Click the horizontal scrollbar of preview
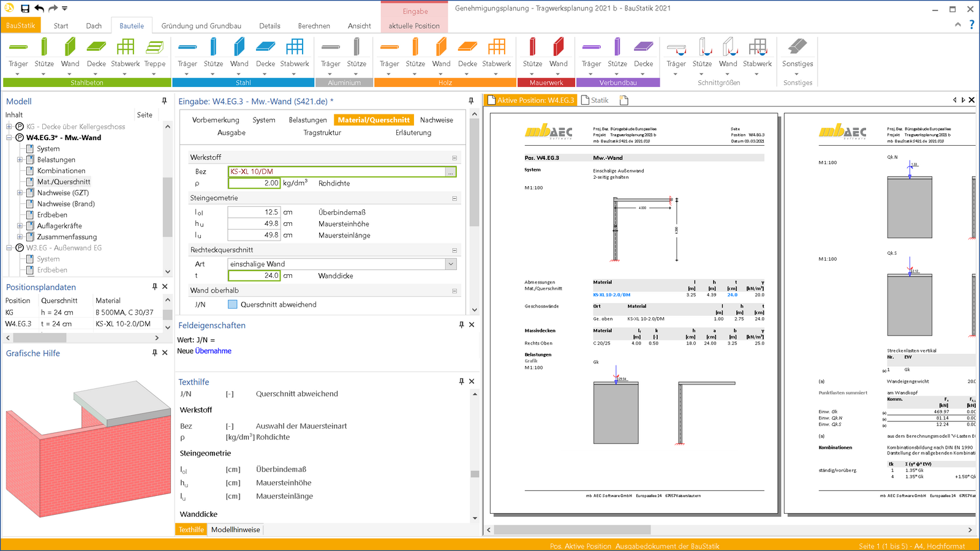This screenshot has height=551, width=980. click(573, 530)
